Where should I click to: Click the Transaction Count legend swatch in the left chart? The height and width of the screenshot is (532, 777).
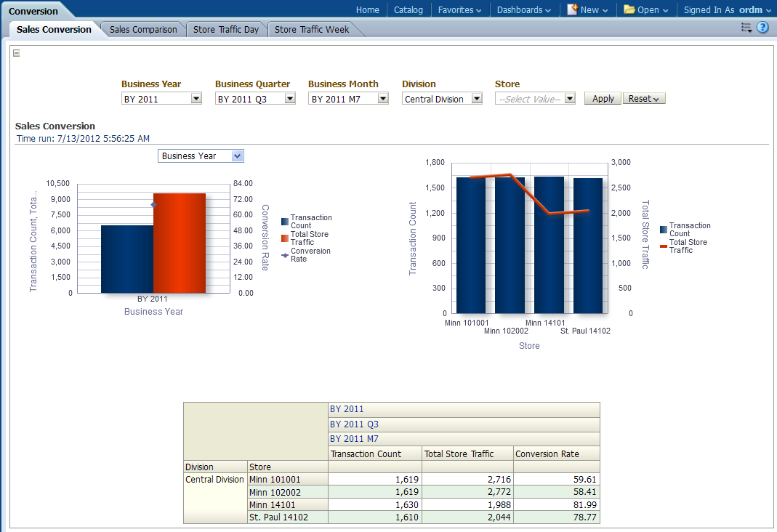point(285,222)
